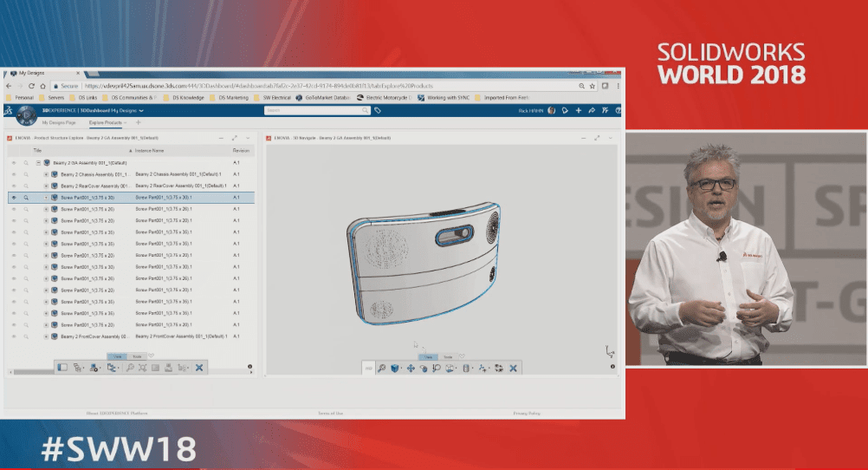Open the 3DEXPERIENCE compass
Screen dimensions: 868x470
pos(26,116)
